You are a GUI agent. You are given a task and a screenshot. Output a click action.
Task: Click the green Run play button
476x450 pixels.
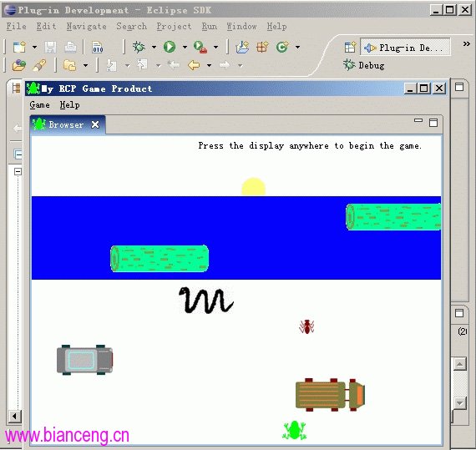[x=170, y=47]
